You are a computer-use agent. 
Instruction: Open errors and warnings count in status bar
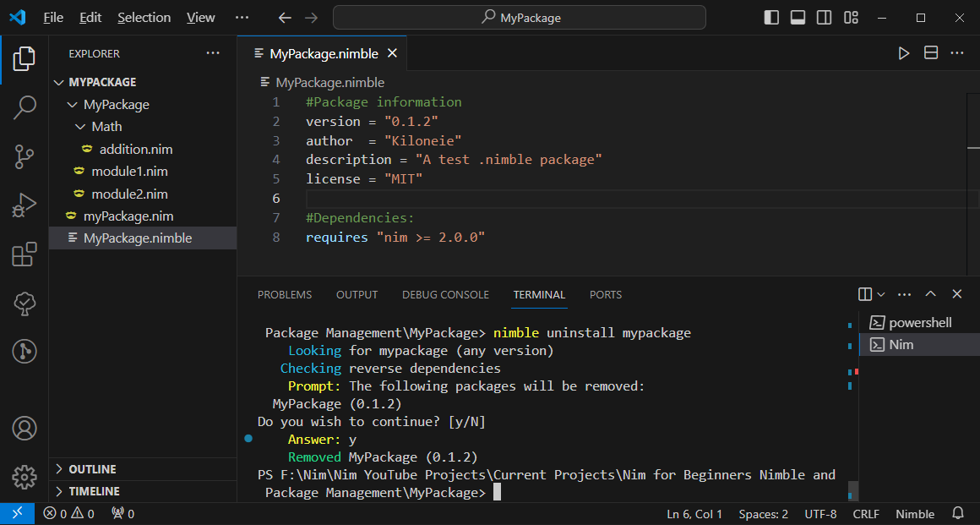(x=68, y=514)
